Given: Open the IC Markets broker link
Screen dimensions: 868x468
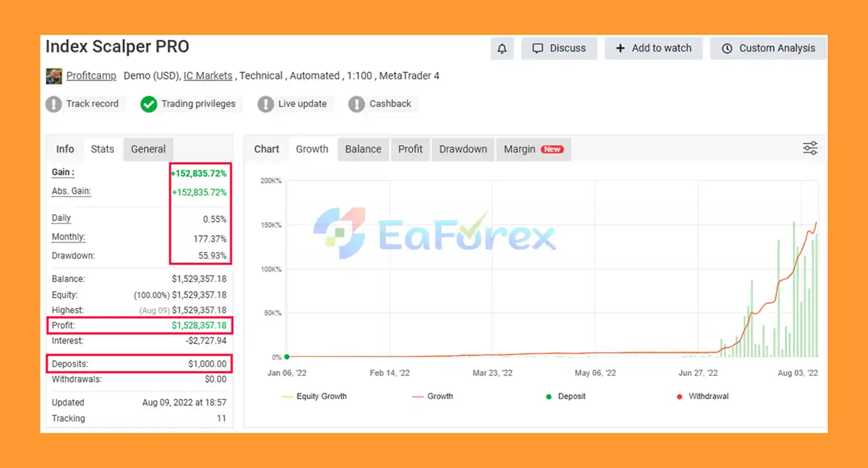Looking at the screenshot, I should pos(208,76).
